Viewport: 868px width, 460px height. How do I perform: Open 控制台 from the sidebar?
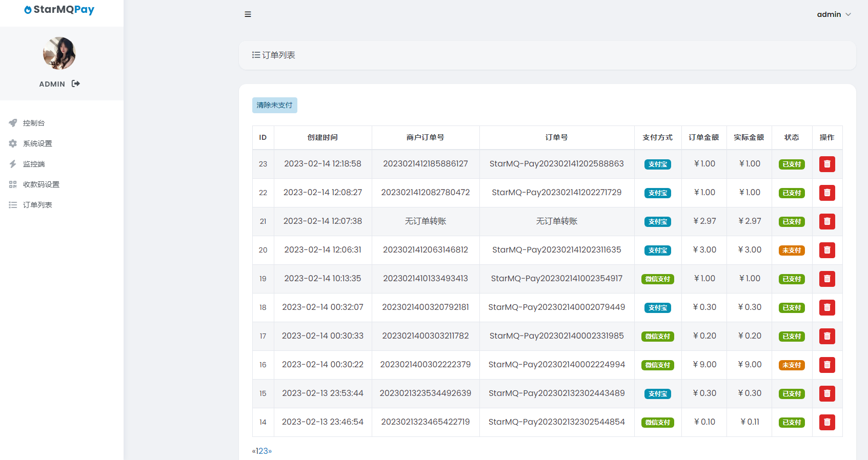[34, 123]
